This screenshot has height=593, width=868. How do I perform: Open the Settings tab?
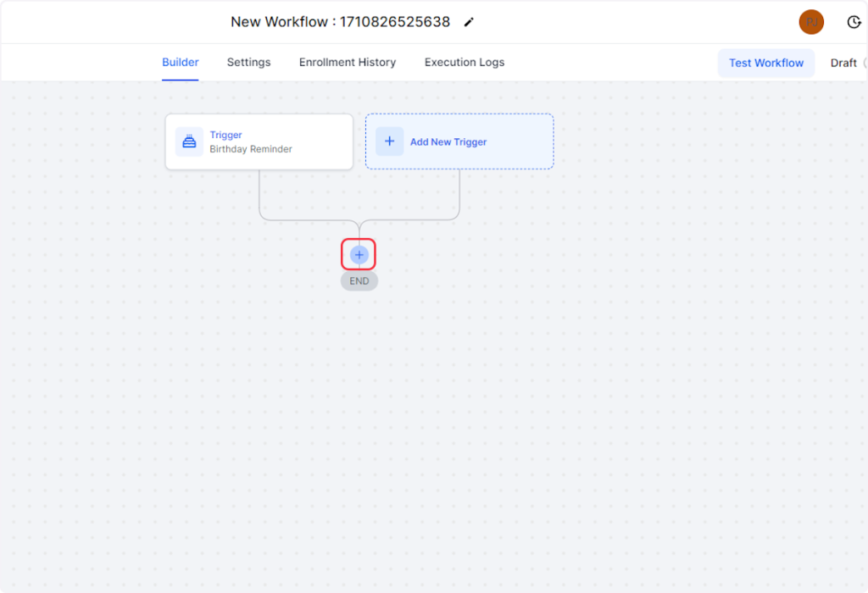(248, 62)
